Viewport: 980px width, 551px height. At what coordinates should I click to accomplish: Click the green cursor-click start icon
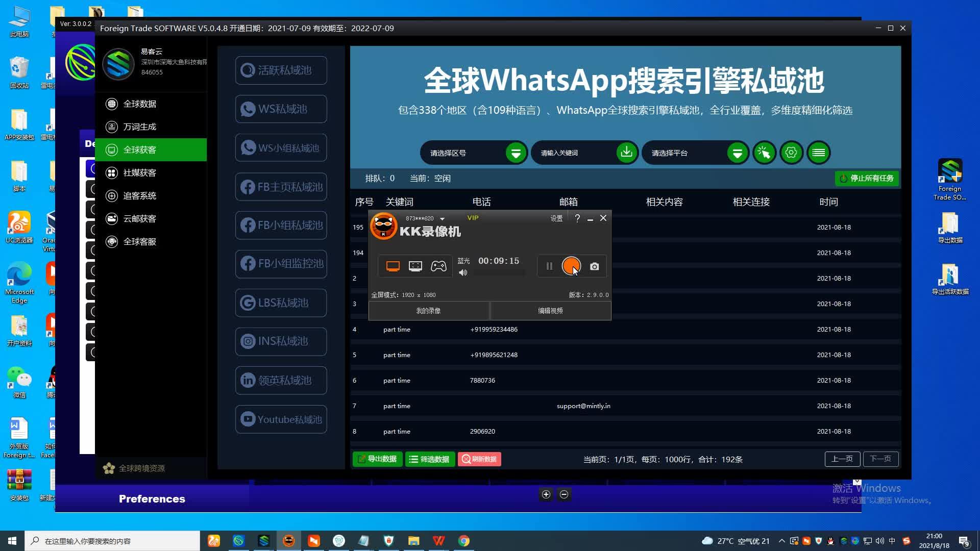[x=764, y=153]
